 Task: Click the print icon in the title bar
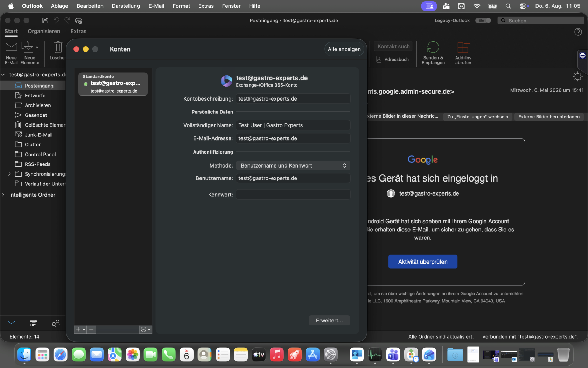79,21
